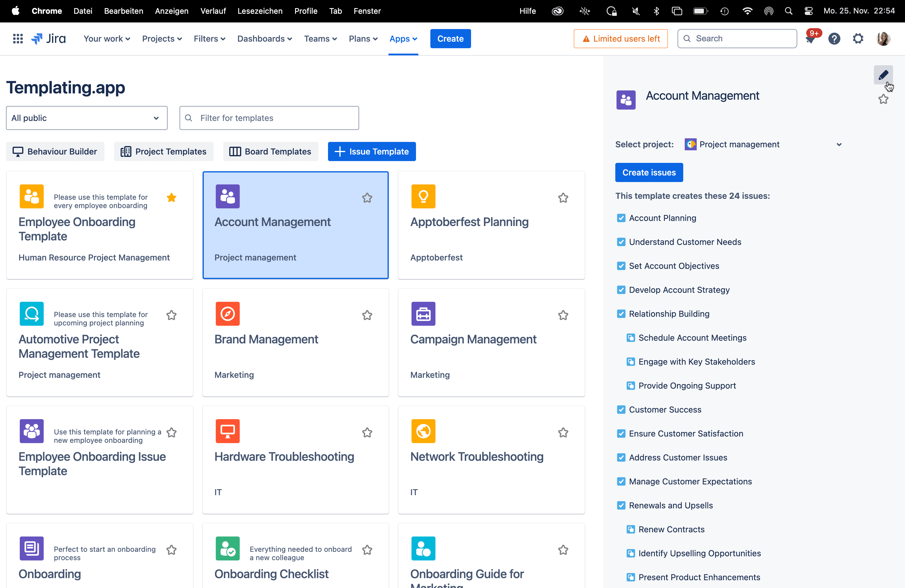Open Jira settings gear
The height and width of the screenshot is (588, 905).
[x=858, y=38]
